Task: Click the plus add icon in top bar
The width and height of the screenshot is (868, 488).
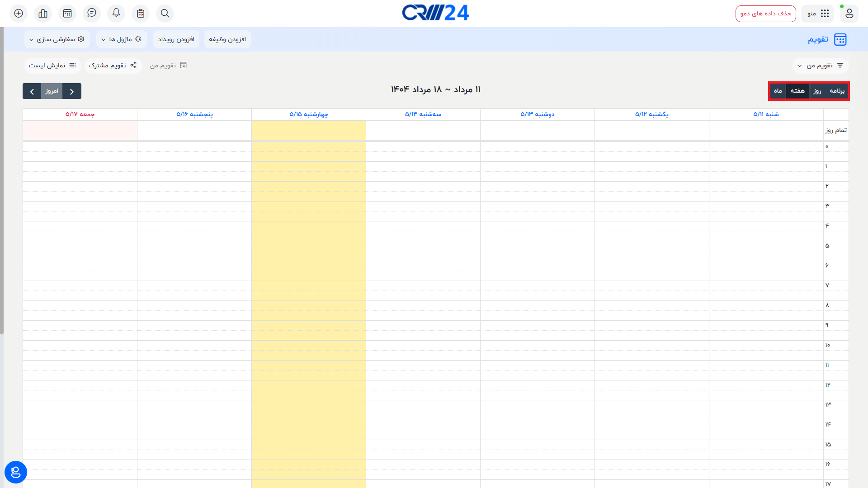Action: 19,14
